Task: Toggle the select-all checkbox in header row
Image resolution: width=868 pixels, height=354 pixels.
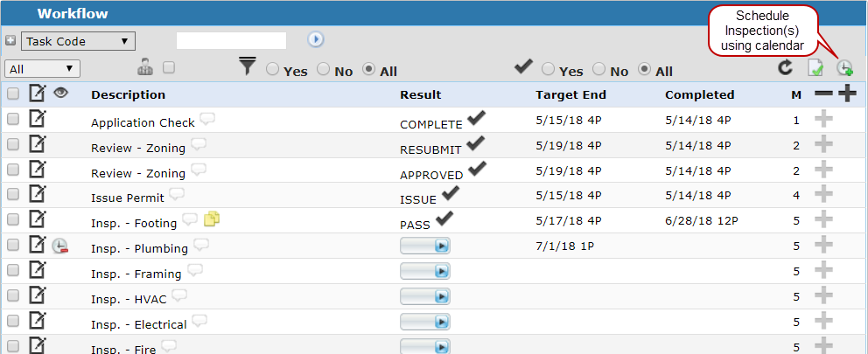Action: pos(13,94)
